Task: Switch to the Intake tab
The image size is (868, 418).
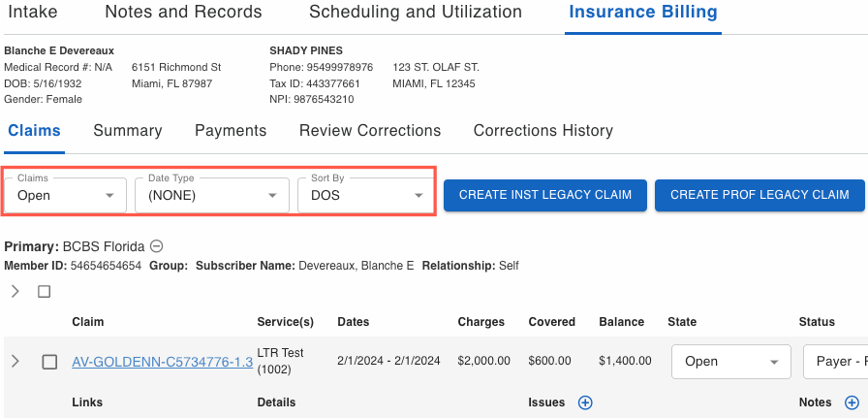Action: click(31, 13)
